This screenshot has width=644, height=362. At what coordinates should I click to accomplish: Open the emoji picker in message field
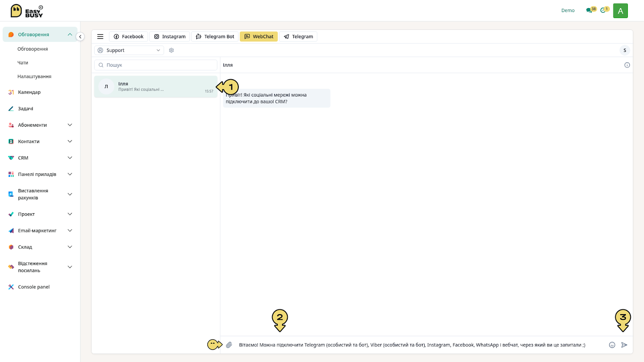[612, 345]
